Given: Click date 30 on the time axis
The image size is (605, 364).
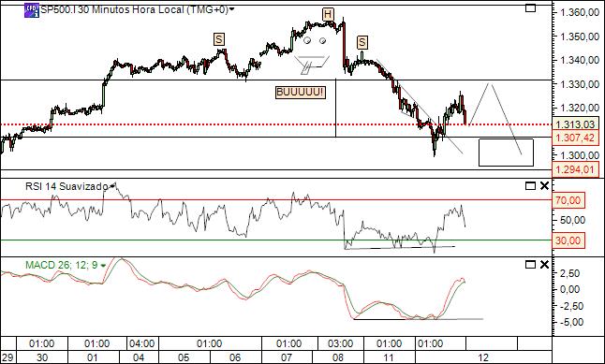Looking at the screenshot, I should [x=42, y=357].
